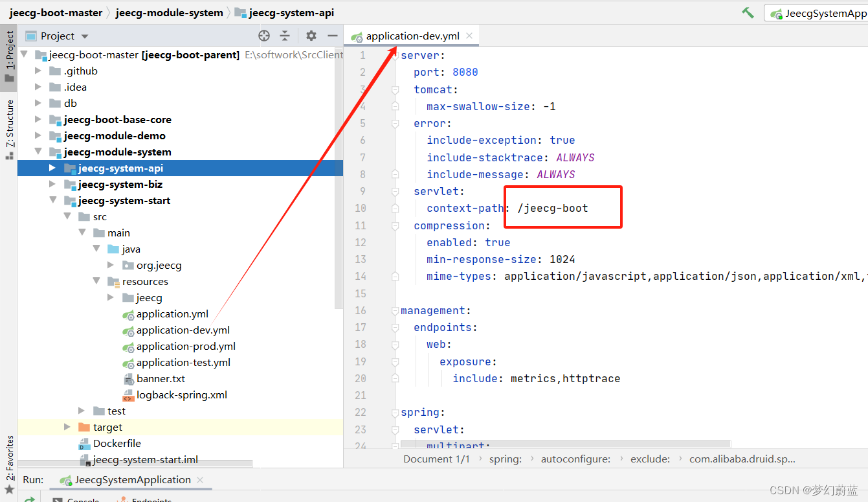Screen dimensions: 868x502
Task: Click on the port value 8080
Action: coord(465,72)
